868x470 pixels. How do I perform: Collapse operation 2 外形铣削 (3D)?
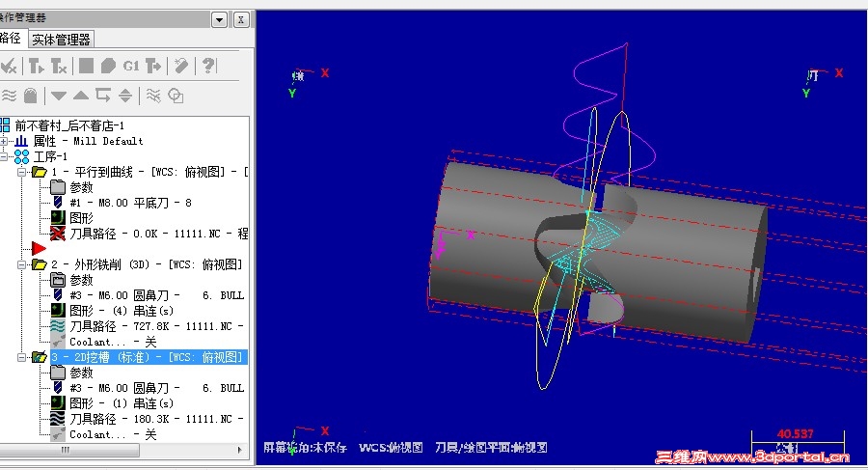(21, 265)
